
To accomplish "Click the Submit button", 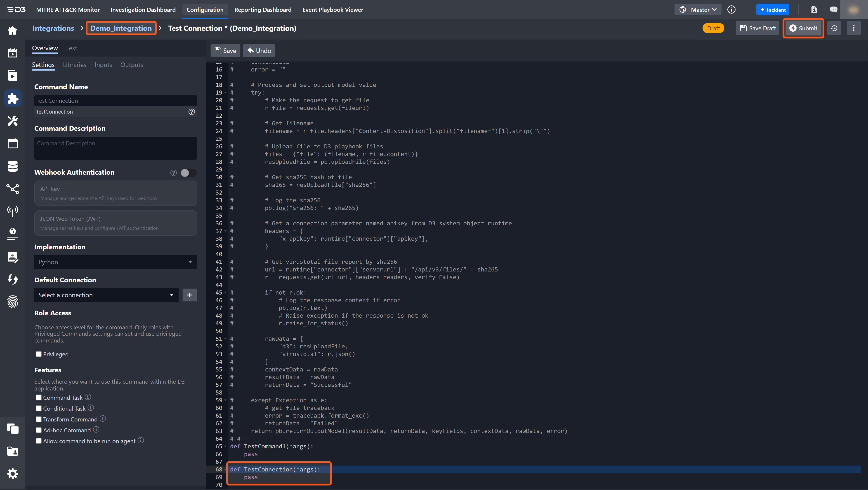I will (803, 28).
